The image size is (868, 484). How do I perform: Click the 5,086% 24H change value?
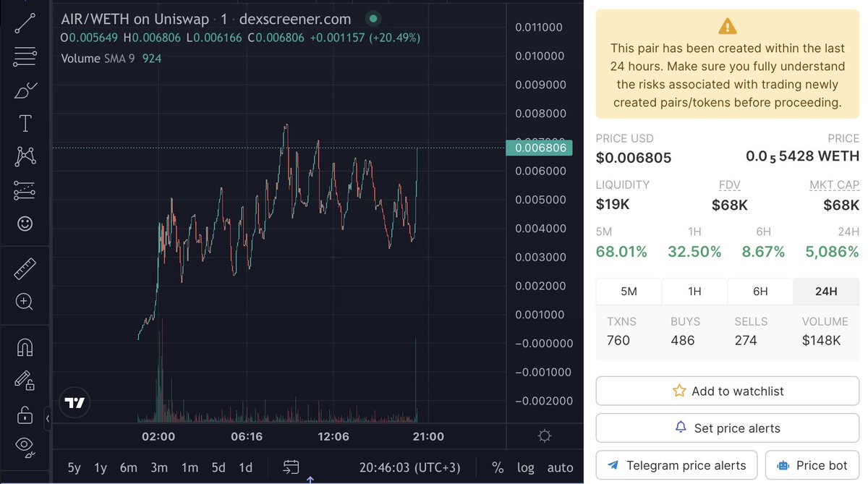point(832,252)
